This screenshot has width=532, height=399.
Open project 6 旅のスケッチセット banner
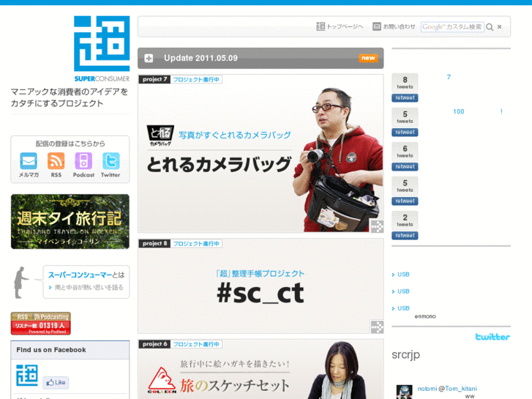(261, 369)
